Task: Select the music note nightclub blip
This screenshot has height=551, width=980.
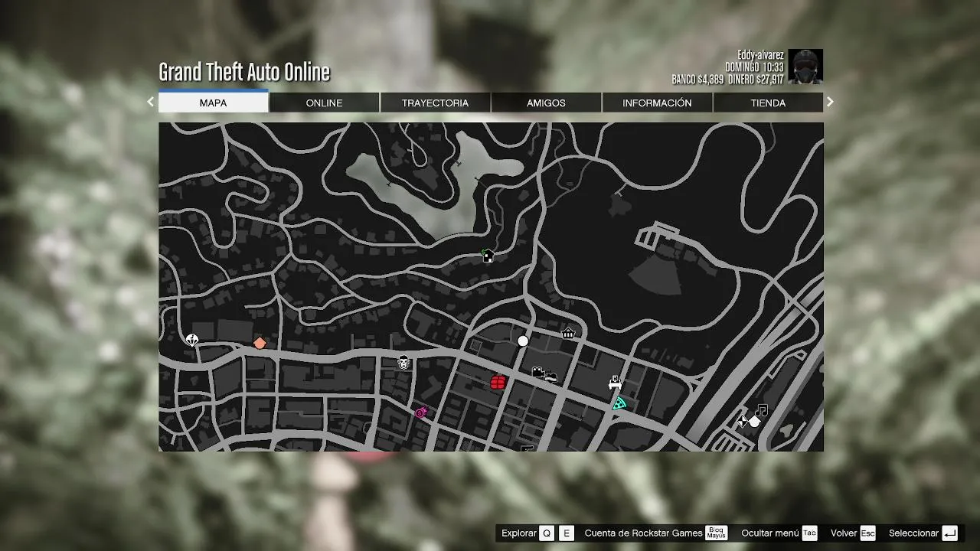Action: 760,411
